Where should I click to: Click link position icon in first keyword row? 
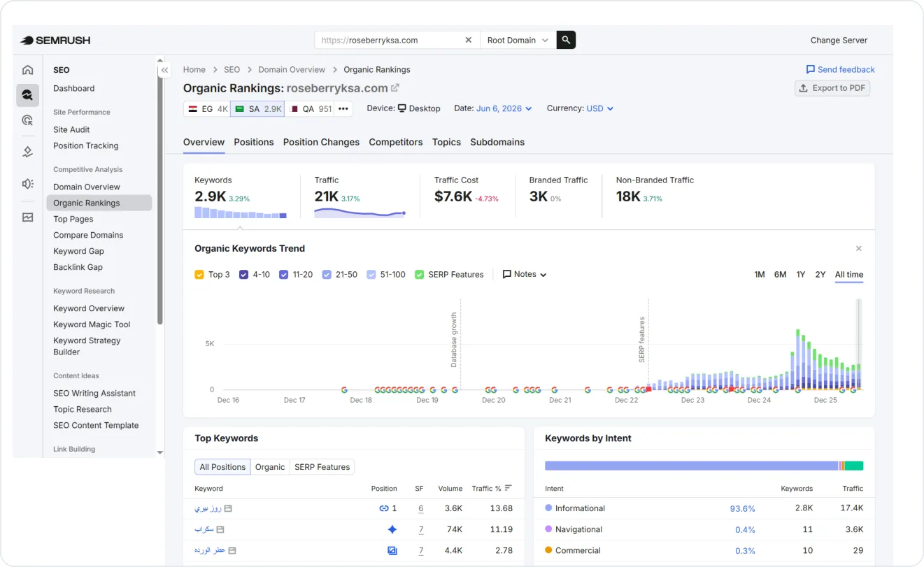click(x=383, y=508)
